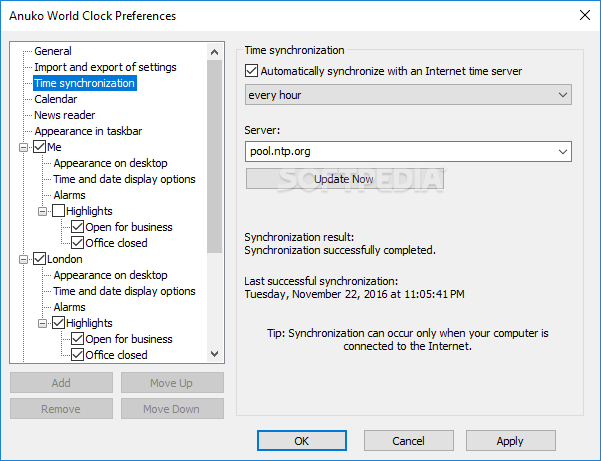Collapse Highlights node under Me
Viewport: 601px width, 461px height.
tap(43, 212)
